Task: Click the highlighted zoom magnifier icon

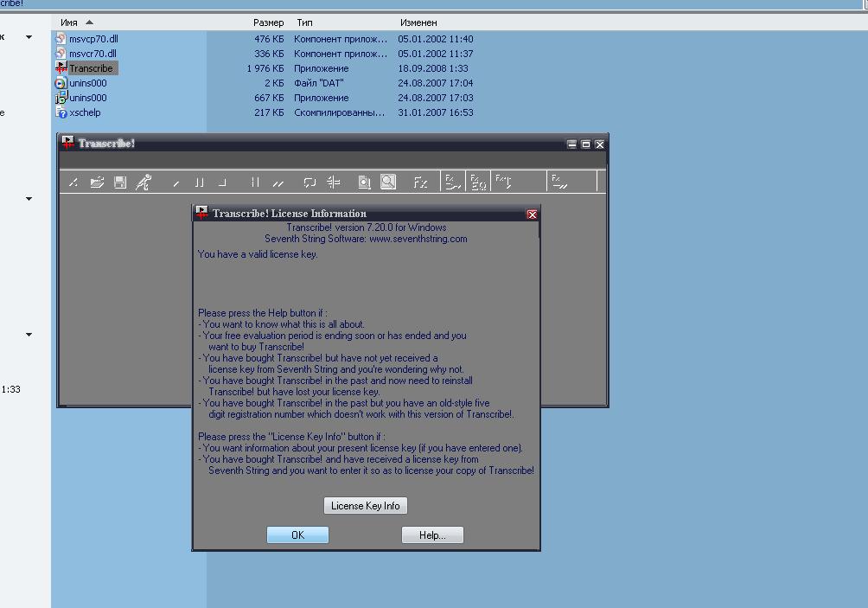Action: (388, 182)
